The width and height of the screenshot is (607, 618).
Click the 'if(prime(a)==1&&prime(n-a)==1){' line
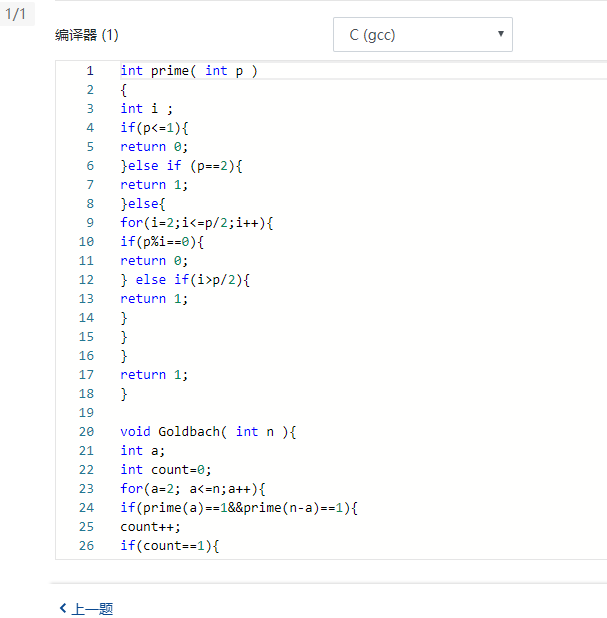click(x=239, y=508)
